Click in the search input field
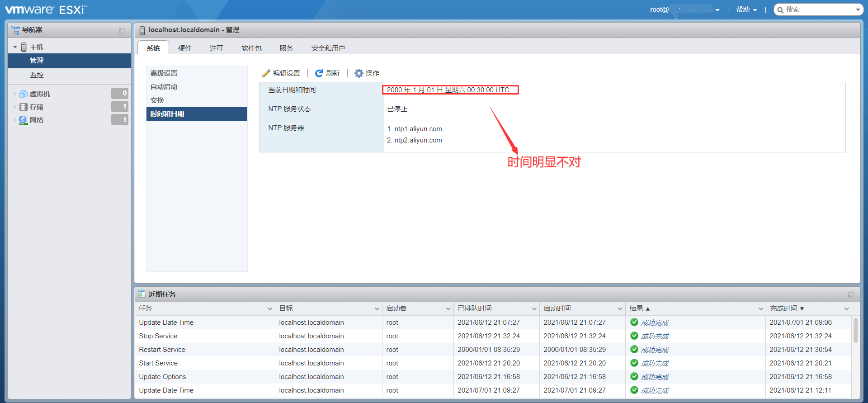The height and width of the screenshot is (403, 868). pyautogui.click(x=819, y=9)
